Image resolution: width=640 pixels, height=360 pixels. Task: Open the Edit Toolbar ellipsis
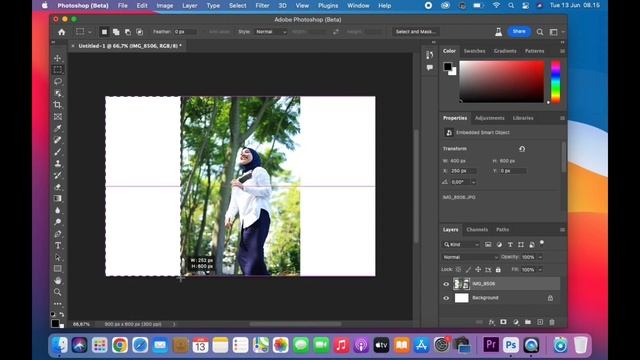58,304
